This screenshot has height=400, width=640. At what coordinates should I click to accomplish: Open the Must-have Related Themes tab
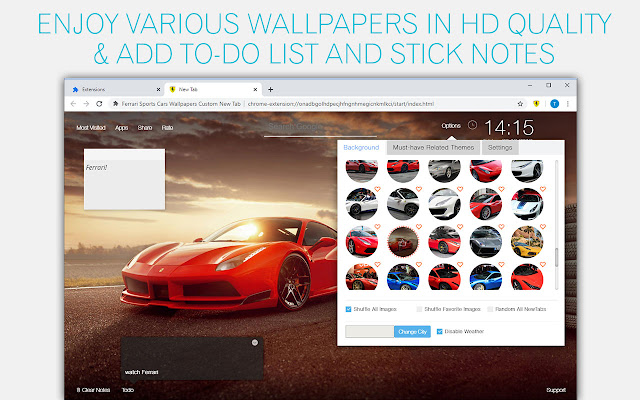point(433,147)
